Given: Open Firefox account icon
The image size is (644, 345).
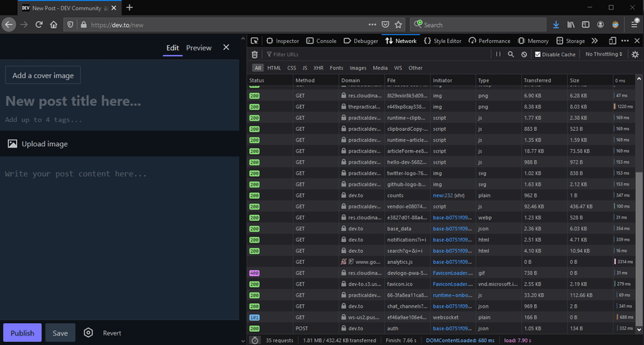Looking at the screenshot, I should pyautogui.click(x=601, y=25).
